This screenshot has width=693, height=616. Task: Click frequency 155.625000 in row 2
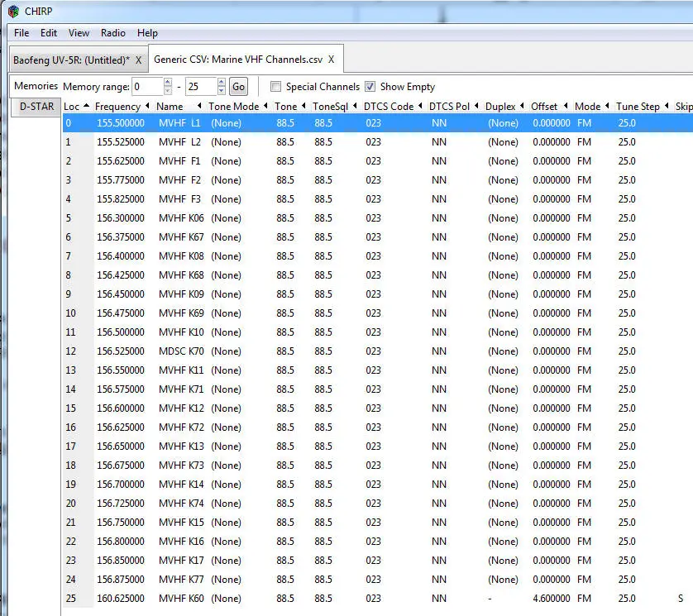[121, 161]
